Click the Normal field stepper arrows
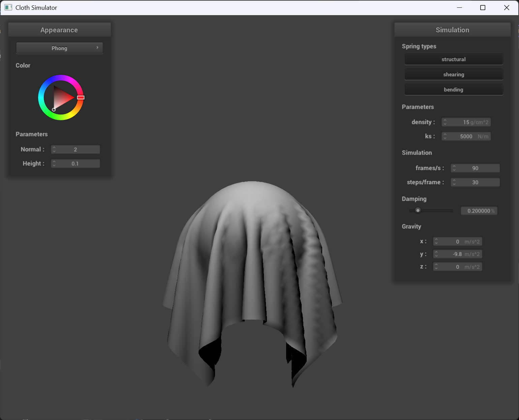 54,149
